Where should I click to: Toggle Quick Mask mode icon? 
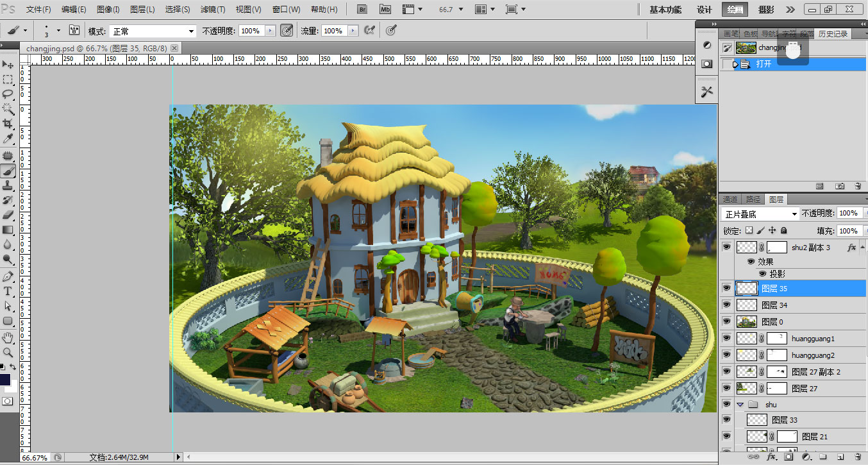(x=8, y=401)
